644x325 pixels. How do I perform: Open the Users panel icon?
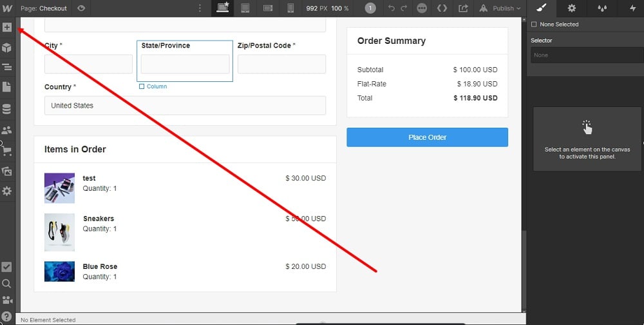[6, 130]
